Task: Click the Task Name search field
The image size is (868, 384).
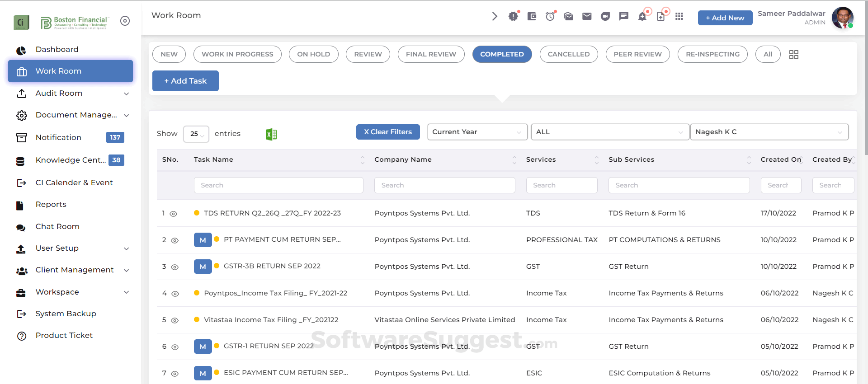Action: click(x=278, y=185)
